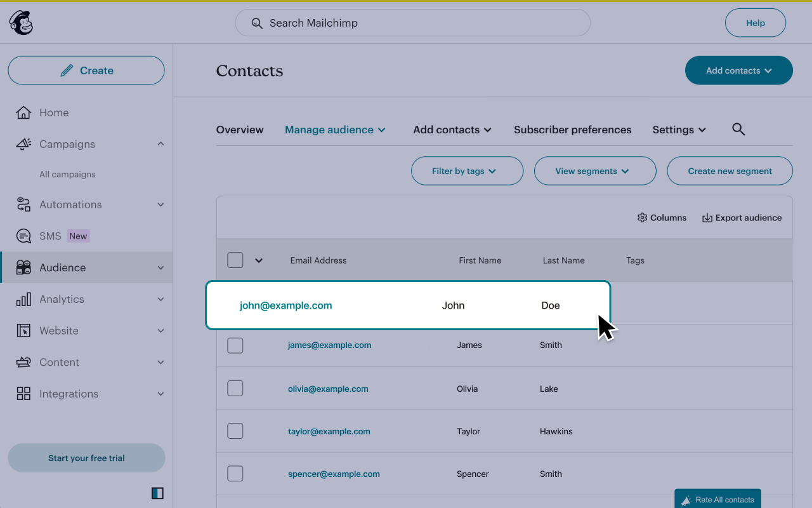Open john@example.com contact link
Image resolution: width=812 pixels, height=508 pixels.
point(285,305)
